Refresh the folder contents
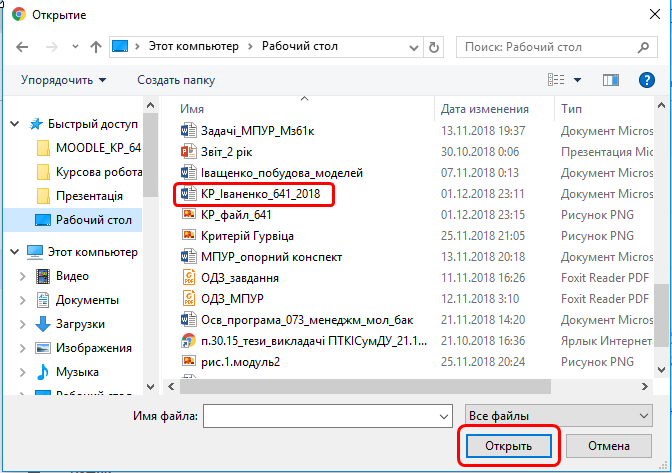The image size is (672, 473). click(x=433, y=47)
